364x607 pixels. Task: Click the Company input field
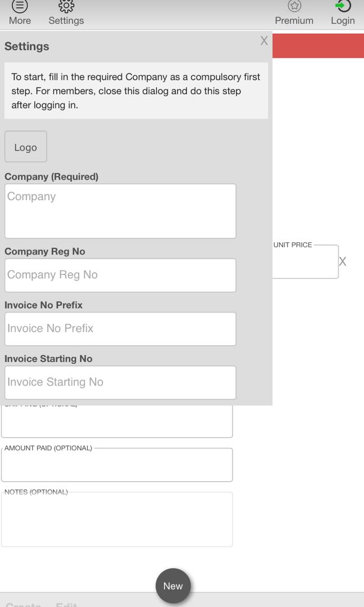[x=120, y=210]
